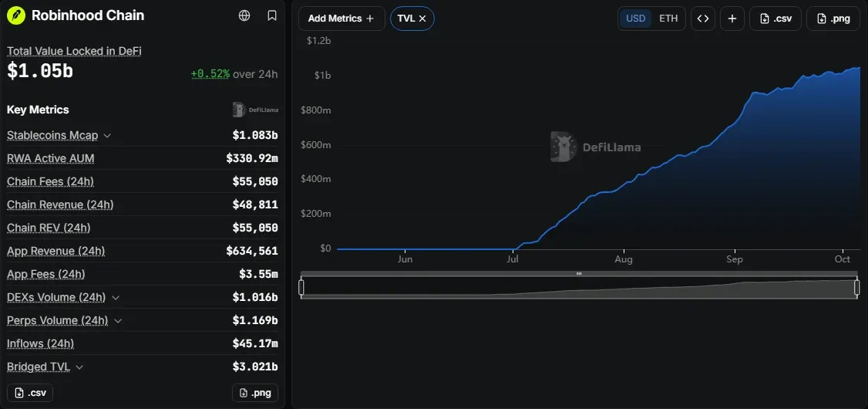Viewport: 868px width, 409px height.
Task: Click the $1.083b Stablecoins value
Action: [x=255, y=135]
